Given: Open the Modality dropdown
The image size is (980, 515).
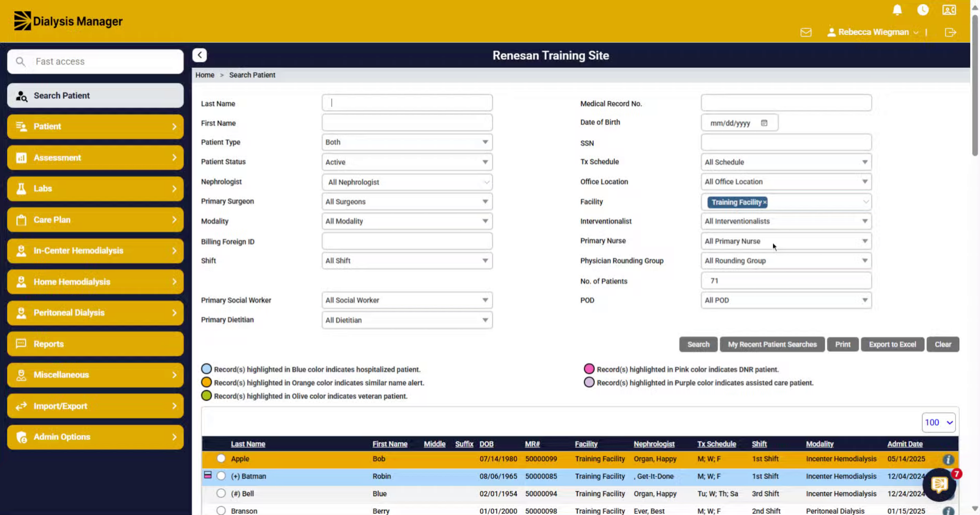Looking at the screenshot, I should [x=407, y=221].
